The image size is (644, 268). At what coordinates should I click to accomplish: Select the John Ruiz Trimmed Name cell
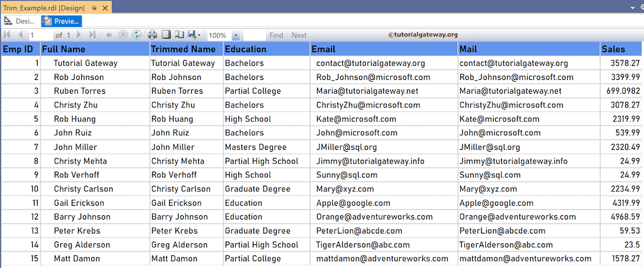tap(186, 133)
